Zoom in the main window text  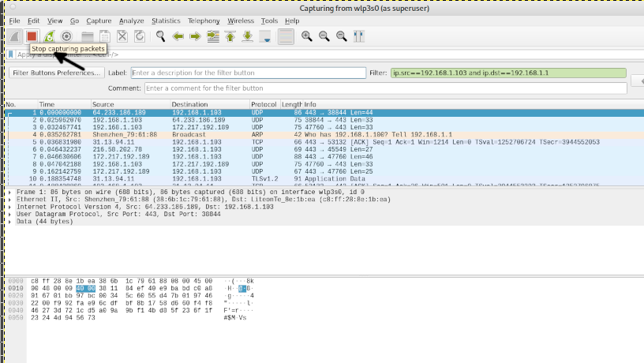(306, 36)
